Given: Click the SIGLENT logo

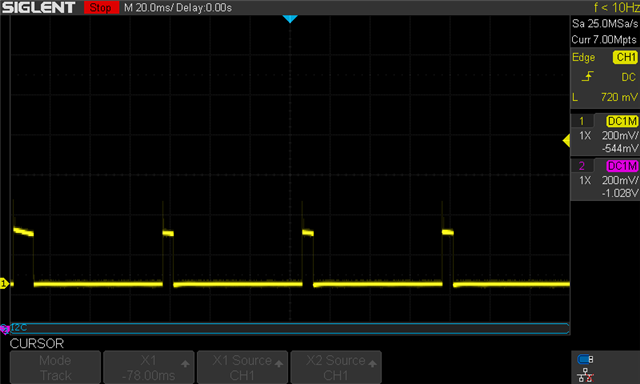Looking at the screenshot, I should [x=39, y=7].
